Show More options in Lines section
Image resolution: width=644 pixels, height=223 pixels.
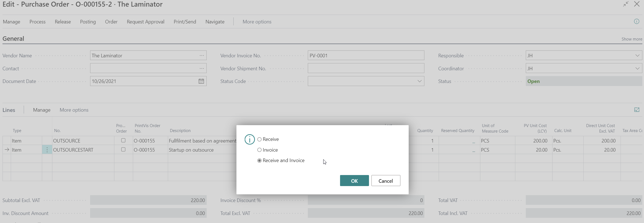(74, 110)
